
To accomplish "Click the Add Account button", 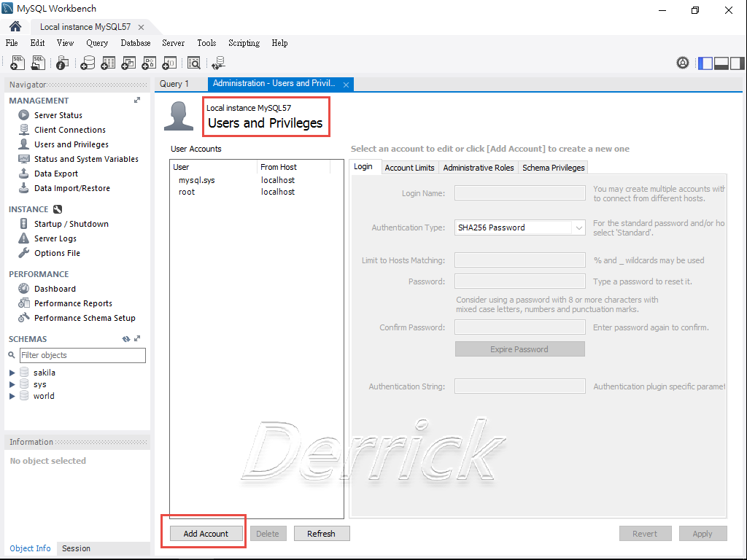I will [x=206, y=534].
